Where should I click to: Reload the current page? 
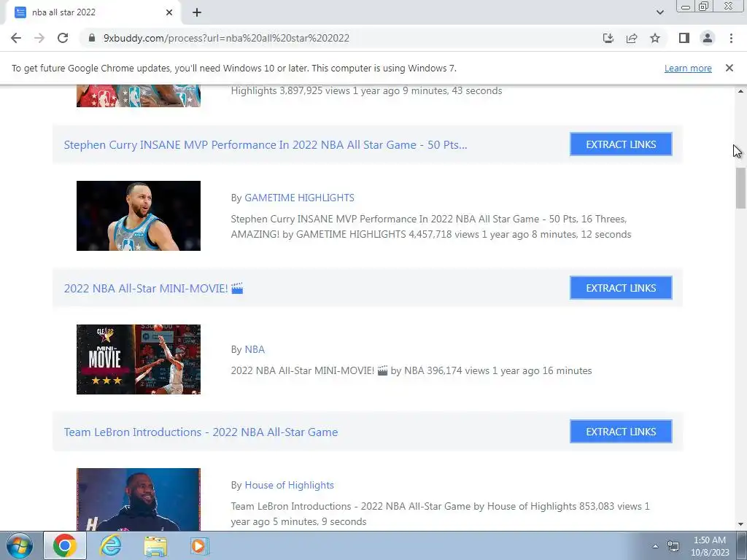point(63,38)
